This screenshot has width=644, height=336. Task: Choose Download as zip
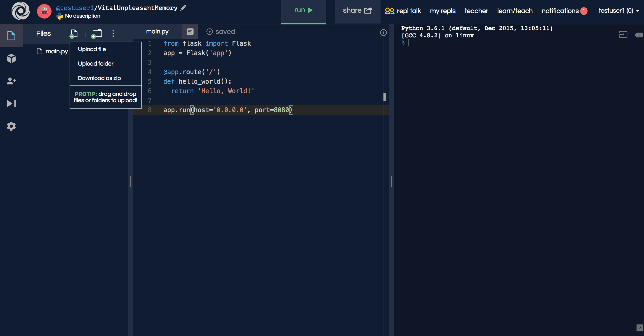point(99,78)
